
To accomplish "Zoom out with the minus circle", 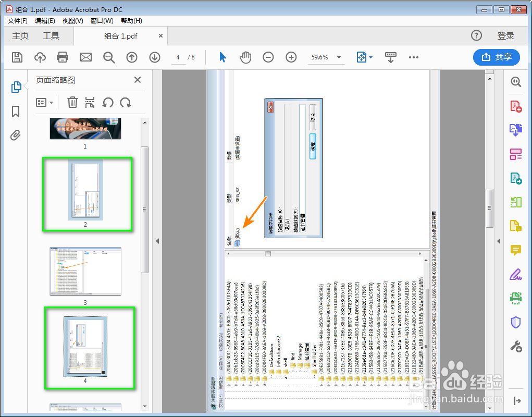I will click(x=268, y=57).
